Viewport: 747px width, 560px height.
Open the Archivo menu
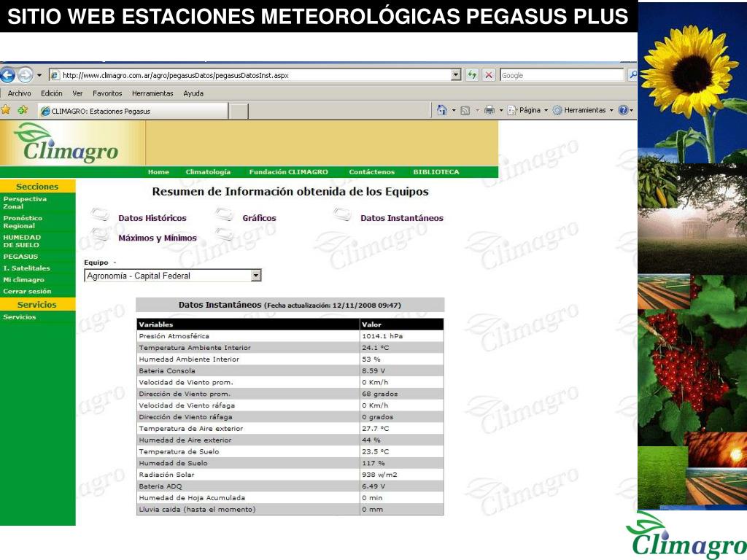pos(19,93)
